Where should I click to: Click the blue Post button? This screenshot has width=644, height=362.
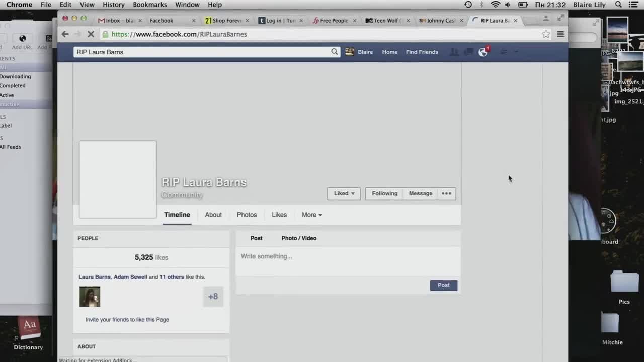click(444, 285)
